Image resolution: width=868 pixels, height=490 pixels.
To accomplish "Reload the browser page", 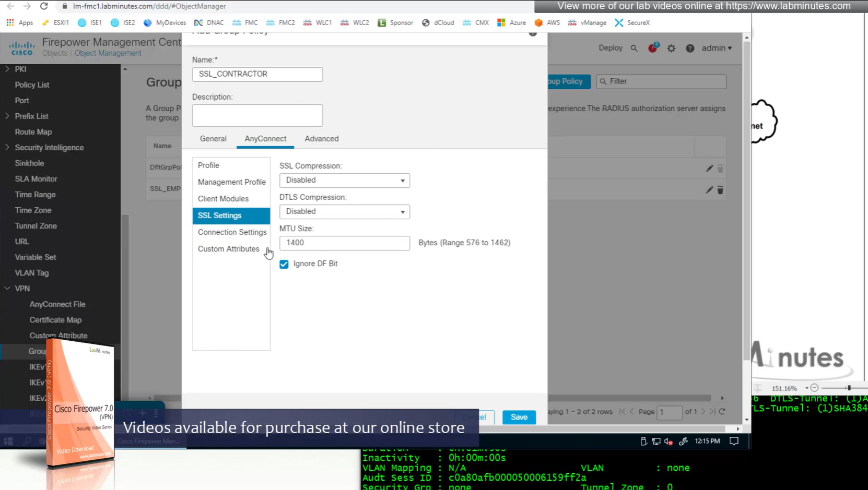I will pyautogui.click(x=44, y=6).
